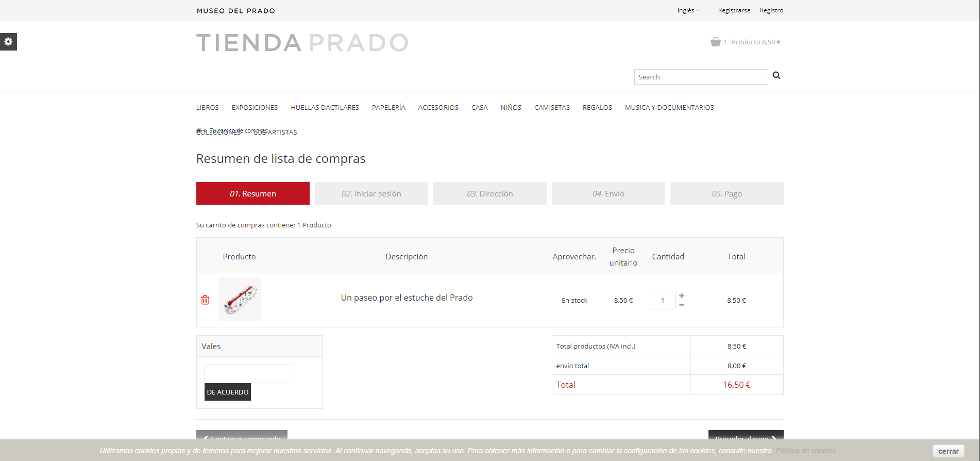
Task: Open MUSEO DEL PRADO link
Action: tap(236, 11)
